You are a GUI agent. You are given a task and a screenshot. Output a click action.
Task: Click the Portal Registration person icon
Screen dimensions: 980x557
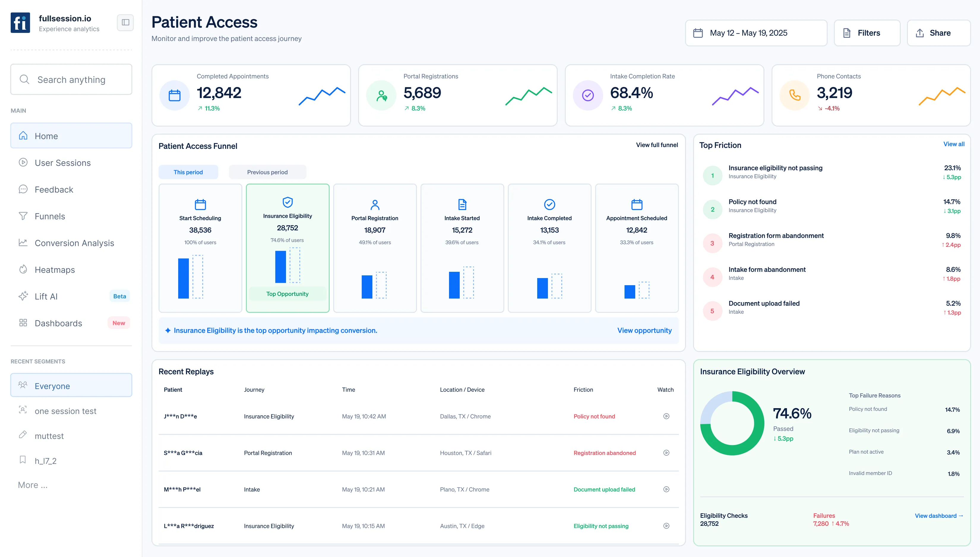pyautogui.click(x=375, y=205)
